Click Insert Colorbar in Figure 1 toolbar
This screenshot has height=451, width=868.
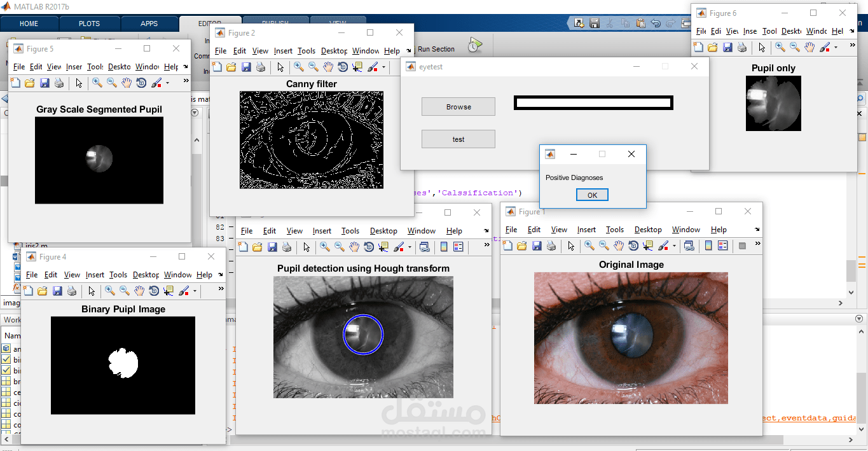pos(708,246)
